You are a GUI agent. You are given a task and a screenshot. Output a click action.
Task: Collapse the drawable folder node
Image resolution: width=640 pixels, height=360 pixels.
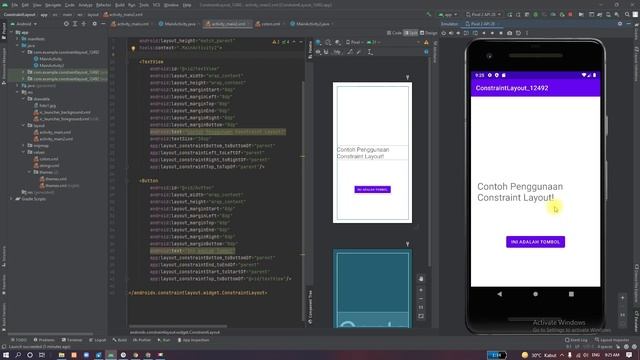24,99
